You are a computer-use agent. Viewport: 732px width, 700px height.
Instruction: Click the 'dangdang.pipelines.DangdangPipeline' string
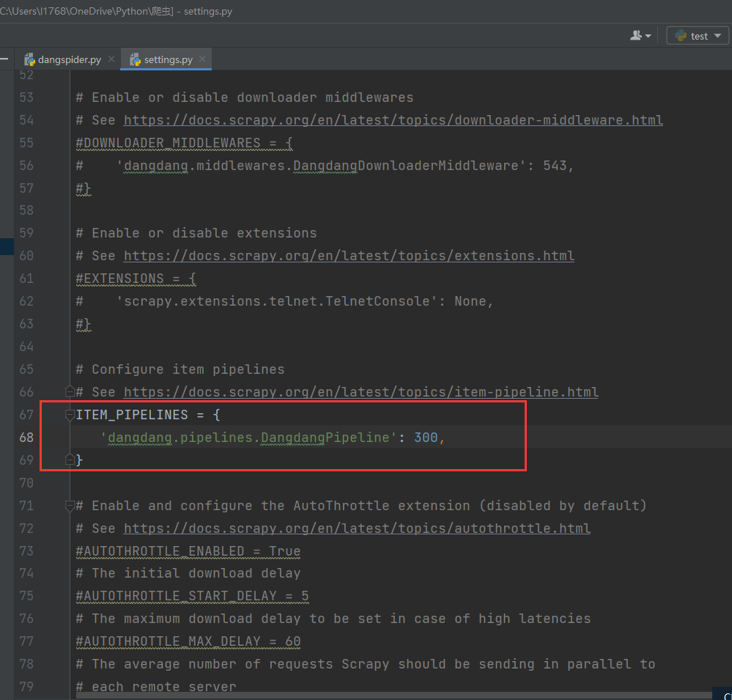[x=248, y=438]
